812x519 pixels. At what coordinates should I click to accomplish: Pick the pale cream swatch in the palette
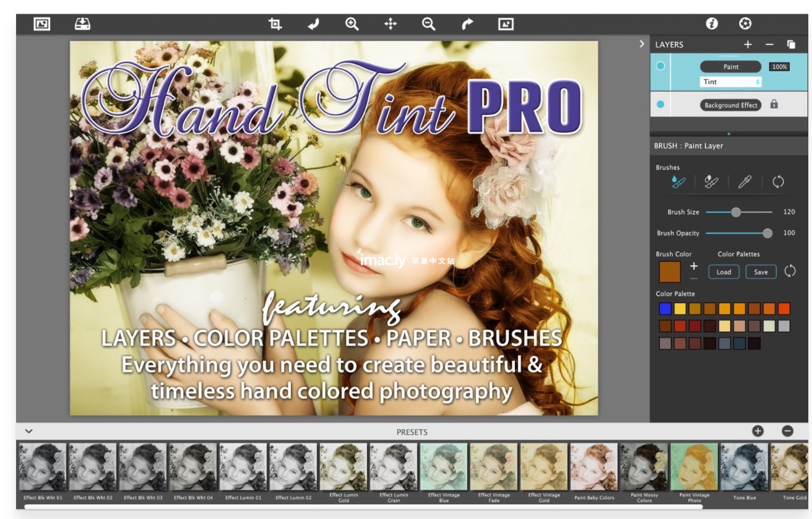pos(769,326)
